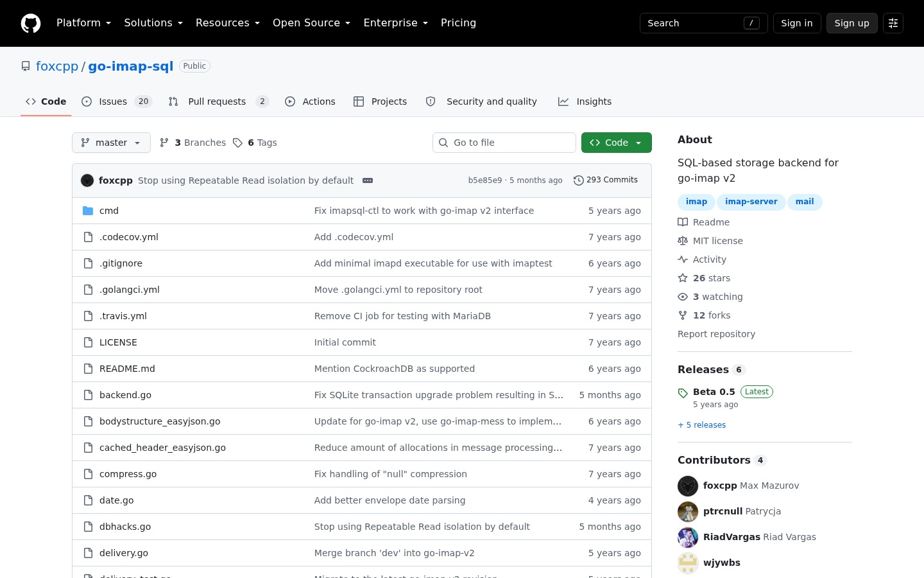The image size is (924, 578).
Task: Open the bodystructure_easyjson.go file
Action: pos(160,421)
